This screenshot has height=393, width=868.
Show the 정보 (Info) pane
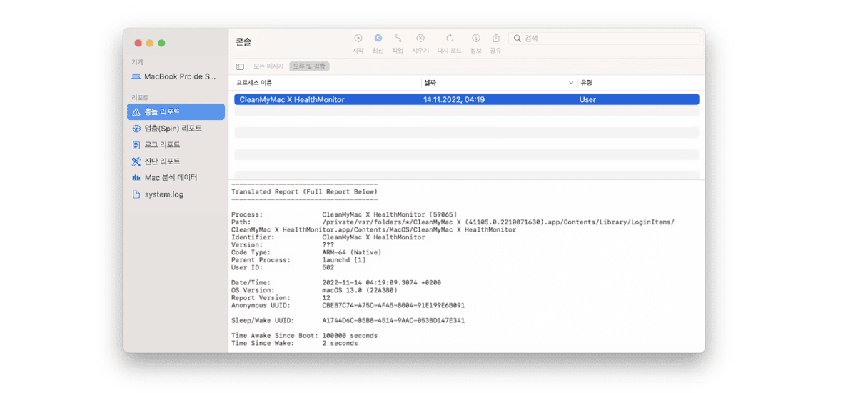[476, 39]
